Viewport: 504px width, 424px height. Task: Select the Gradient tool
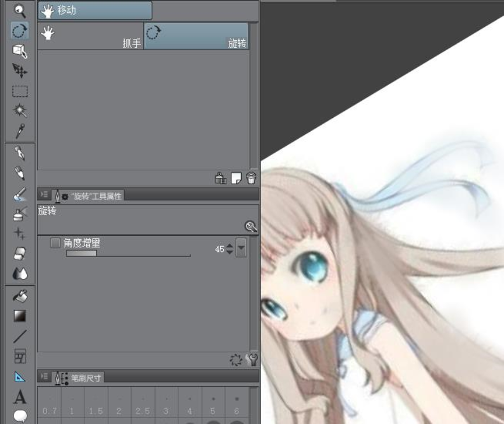pyautogui.click(x=20, y=316)
